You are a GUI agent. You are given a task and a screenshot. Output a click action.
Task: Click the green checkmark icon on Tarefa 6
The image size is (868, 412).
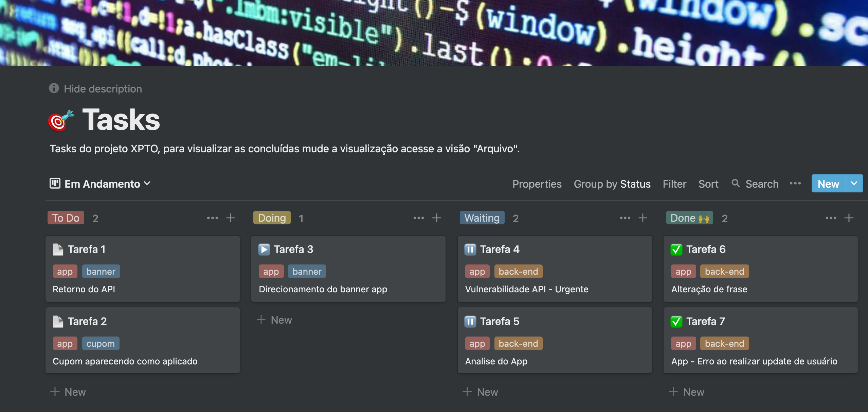(x=676, y=250)
